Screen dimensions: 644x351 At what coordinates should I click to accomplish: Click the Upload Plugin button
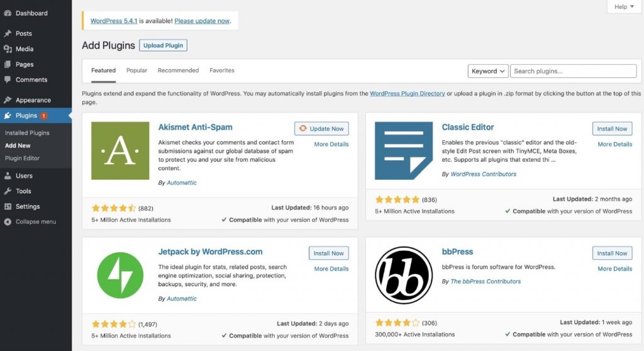pyautogui.click(x=163, y=45)
